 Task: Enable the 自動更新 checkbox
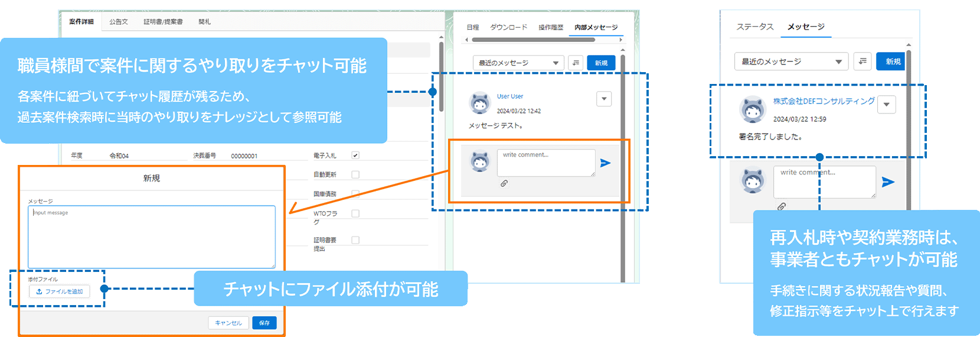pyautogui.click(x=355, y=174)
